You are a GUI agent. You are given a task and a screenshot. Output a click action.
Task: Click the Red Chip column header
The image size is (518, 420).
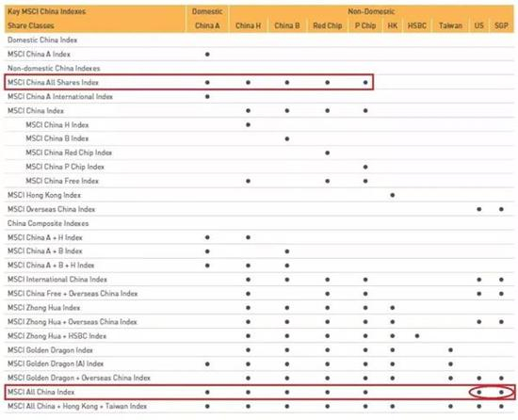(328, 25)
